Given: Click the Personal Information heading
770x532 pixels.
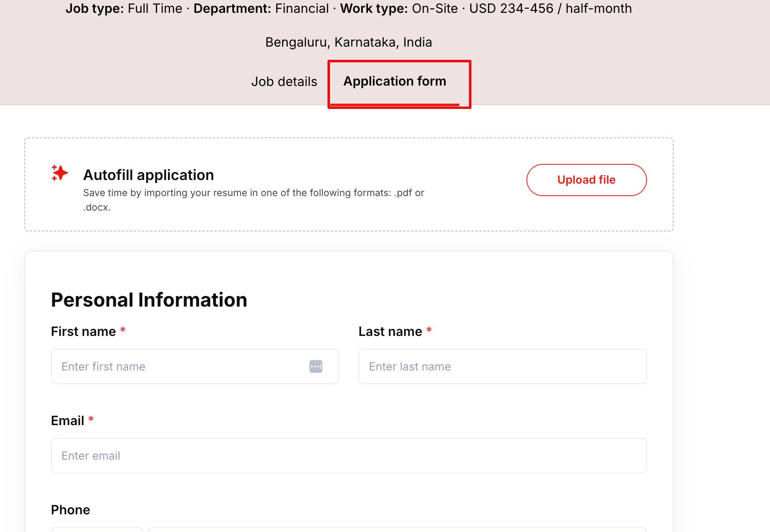Looking at the screenshot, I should coord(149,300).
